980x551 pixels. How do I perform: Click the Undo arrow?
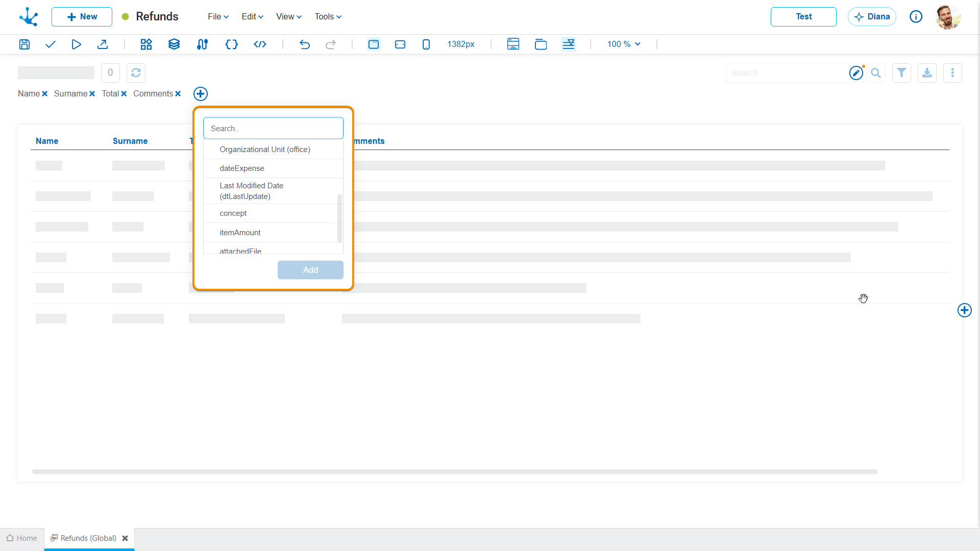pos(305,44)
